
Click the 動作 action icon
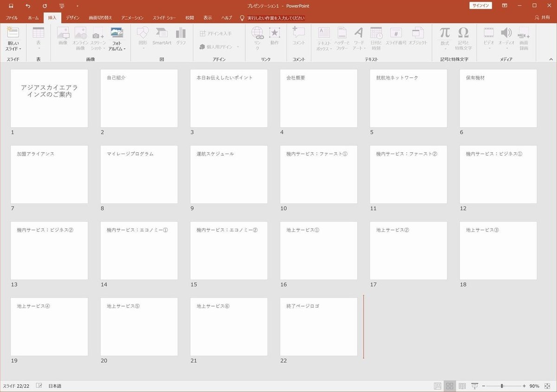pos(274,36)
